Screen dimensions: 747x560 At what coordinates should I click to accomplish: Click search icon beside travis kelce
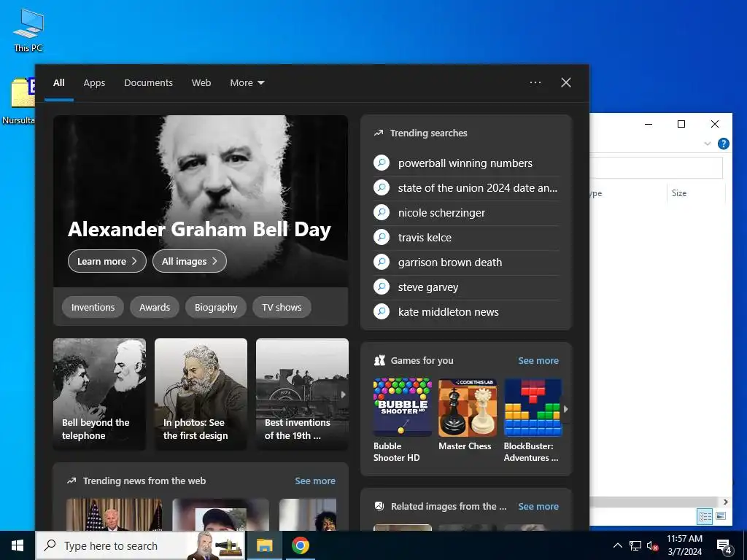382,237
